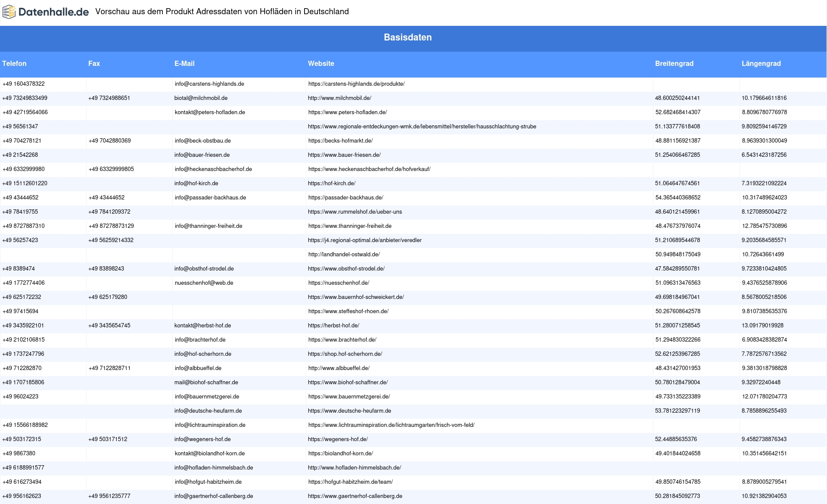The width and height of the screenshot is (827, 504).
Task: Open website http://www.milchmobil.de/
Action: pos(339,98)
